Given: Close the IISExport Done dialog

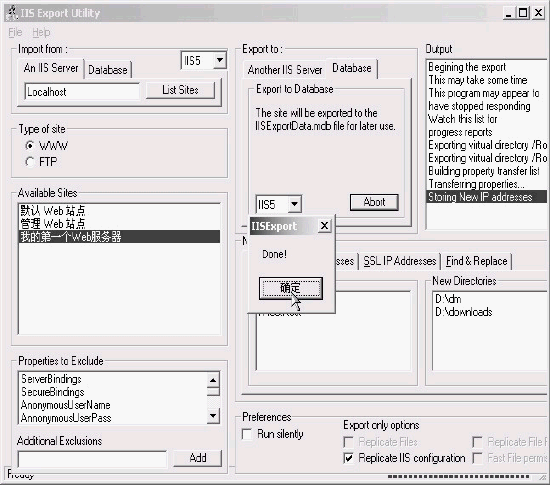Looking at the screenshot, I should [x=324, y=225].
